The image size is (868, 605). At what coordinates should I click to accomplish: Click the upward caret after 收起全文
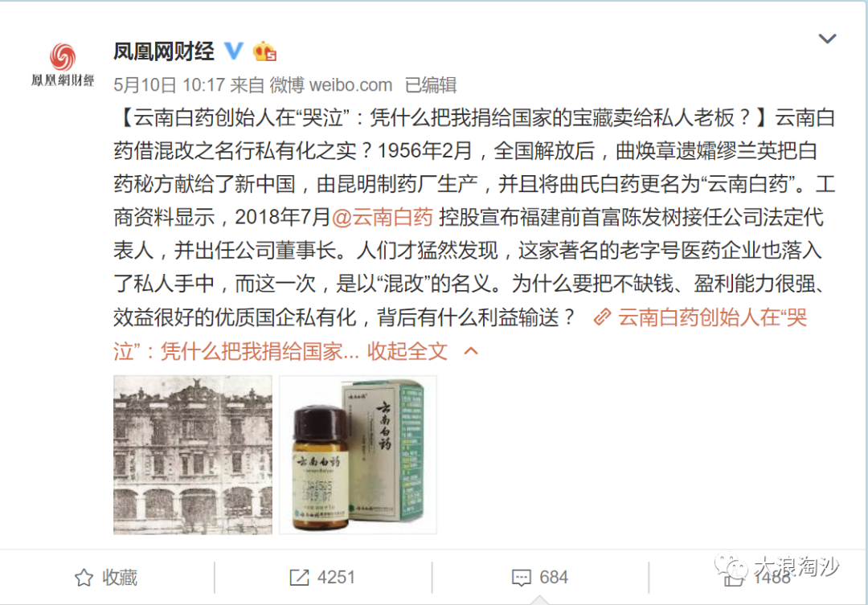coord(470,351)
